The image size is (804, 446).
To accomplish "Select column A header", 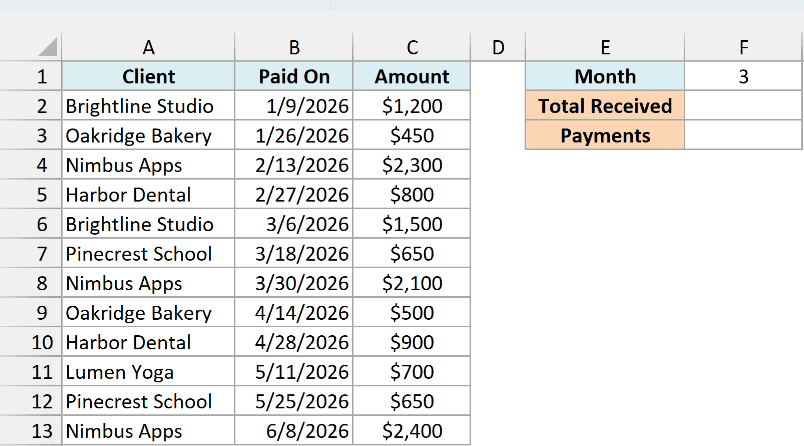I will 148,47.
